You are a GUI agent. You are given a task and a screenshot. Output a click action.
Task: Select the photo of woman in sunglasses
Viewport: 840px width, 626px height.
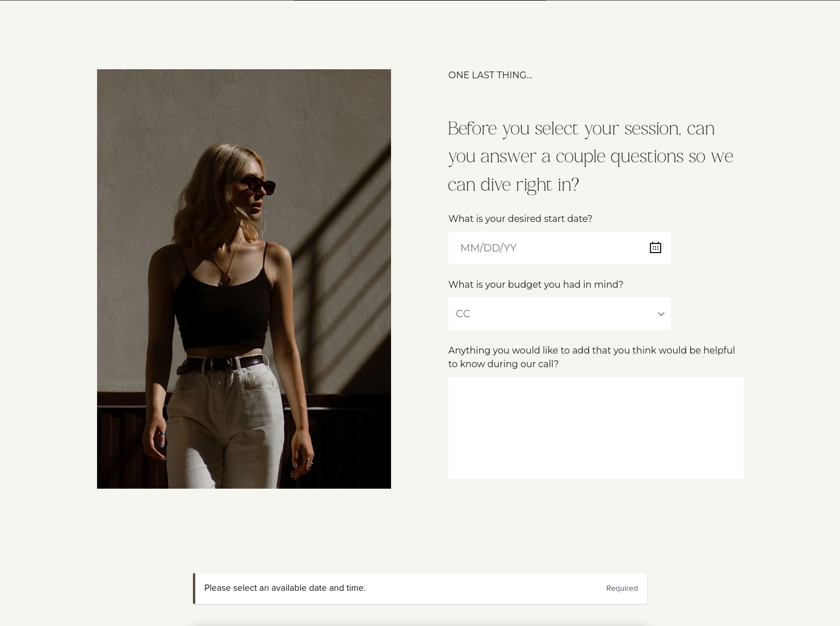point(244,279)
